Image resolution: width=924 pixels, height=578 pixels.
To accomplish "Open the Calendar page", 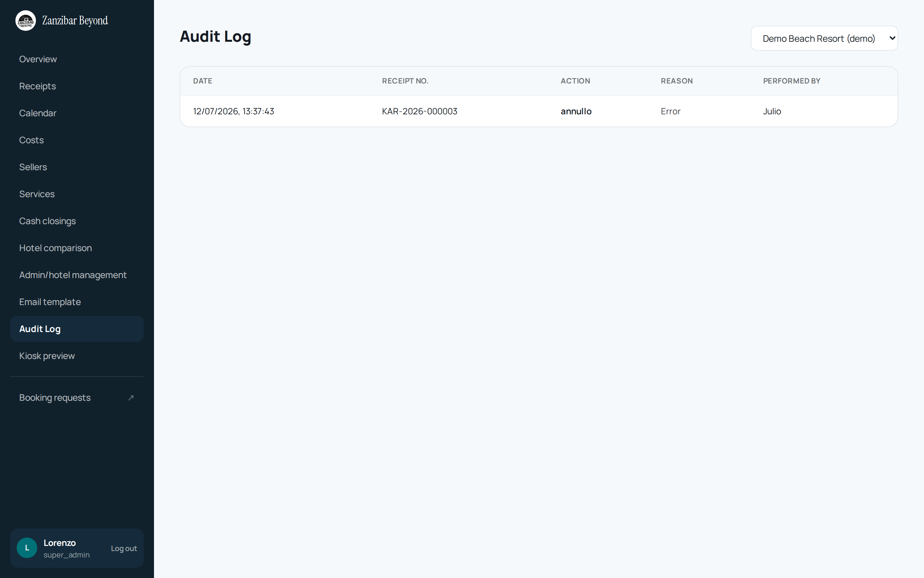I will pos(77,113).
